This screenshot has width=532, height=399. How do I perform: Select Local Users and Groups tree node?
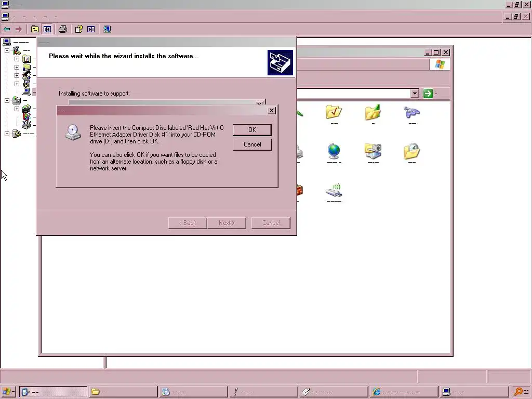(x=29, y=75)
